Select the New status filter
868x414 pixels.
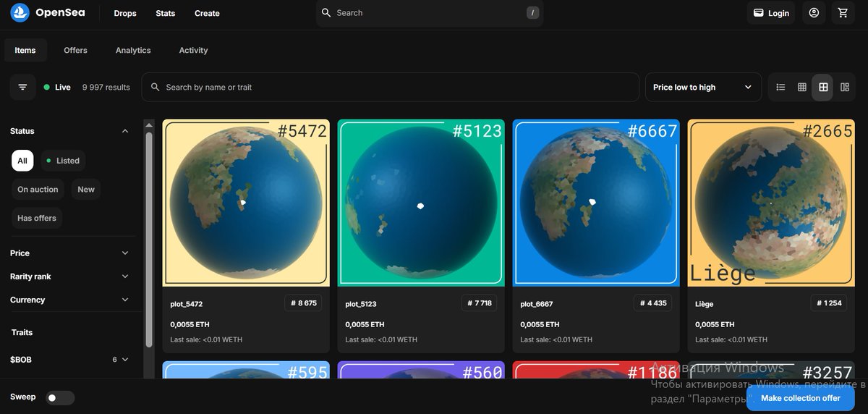pyautogui.click(x=86, y=189)
